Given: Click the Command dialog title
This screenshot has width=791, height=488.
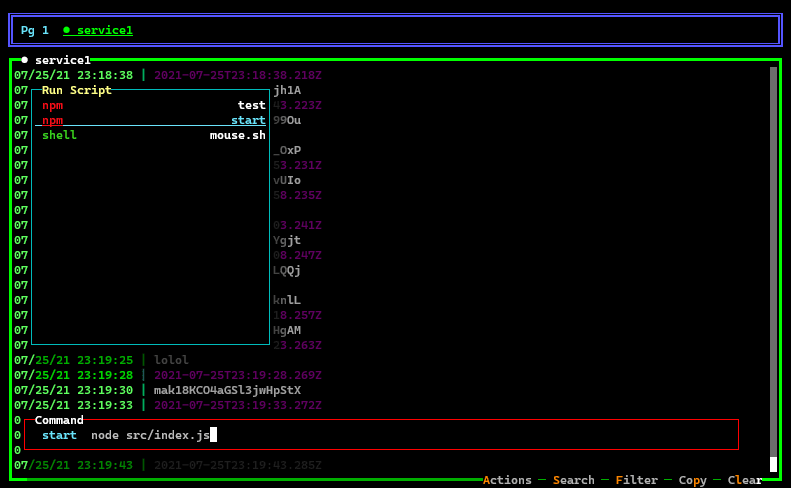Looking at the screenshot, I should point(59,420).
